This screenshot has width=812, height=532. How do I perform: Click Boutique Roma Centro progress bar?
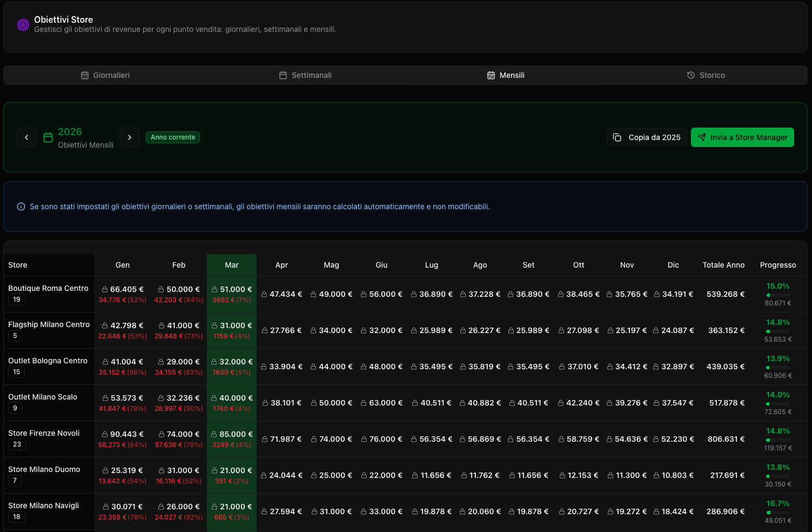point(777,295)
